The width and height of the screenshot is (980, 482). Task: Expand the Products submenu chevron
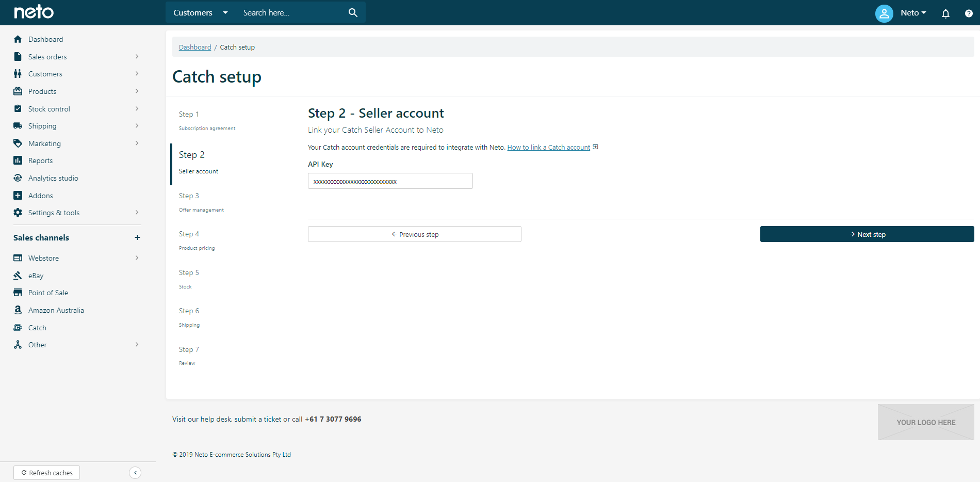point(137,91)
